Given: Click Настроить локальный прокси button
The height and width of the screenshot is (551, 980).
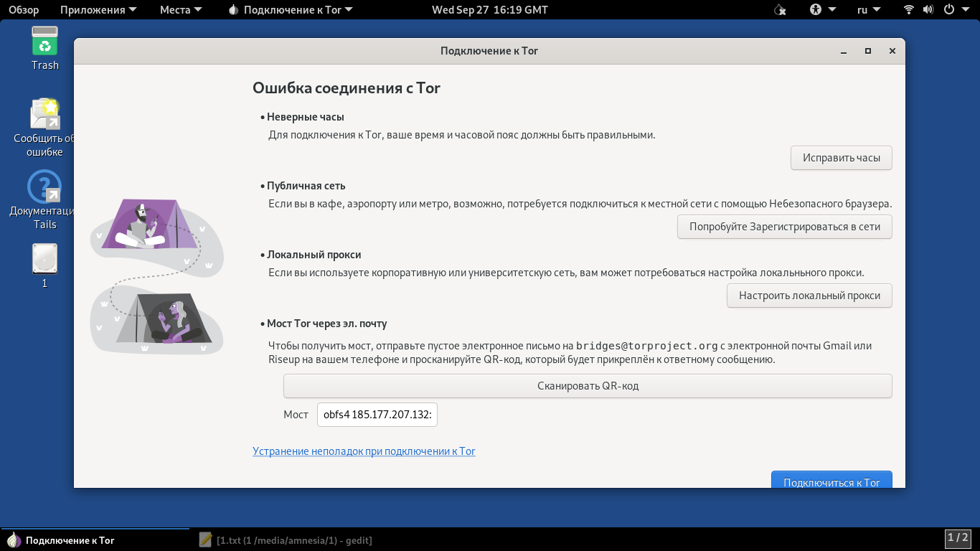Looking at the screenshot, I should [809, 296].
